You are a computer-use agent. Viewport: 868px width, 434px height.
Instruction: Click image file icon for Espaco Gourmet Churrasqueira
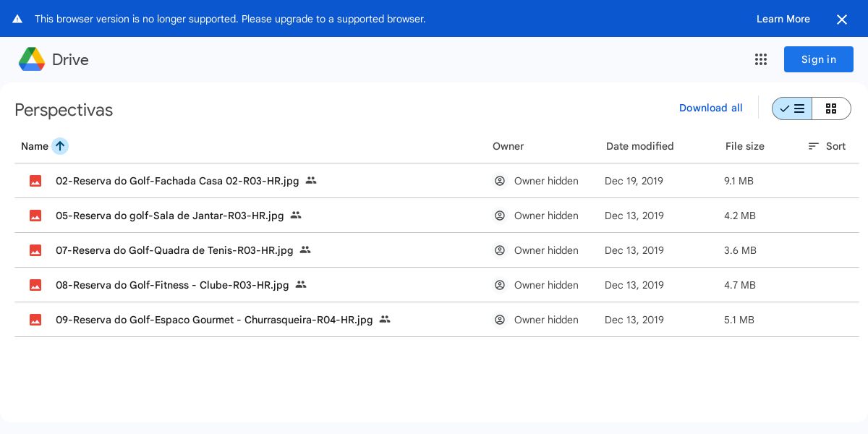click(35, 320)
